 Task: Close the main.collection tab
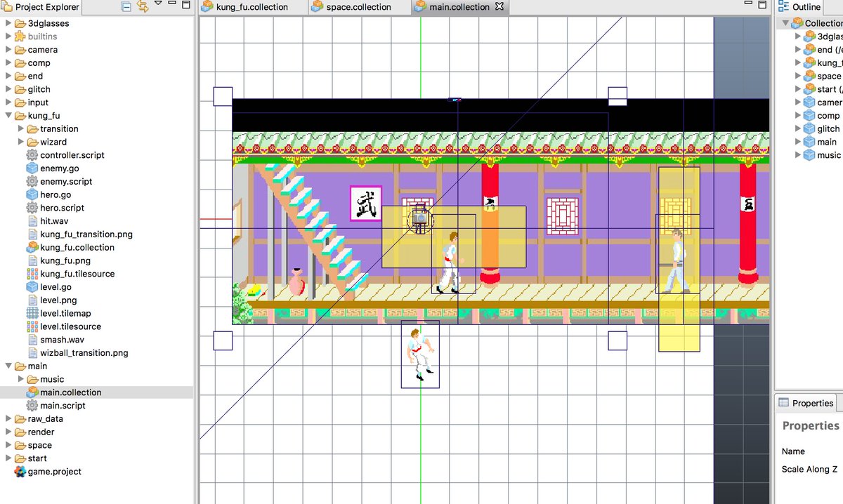(499, 7)
